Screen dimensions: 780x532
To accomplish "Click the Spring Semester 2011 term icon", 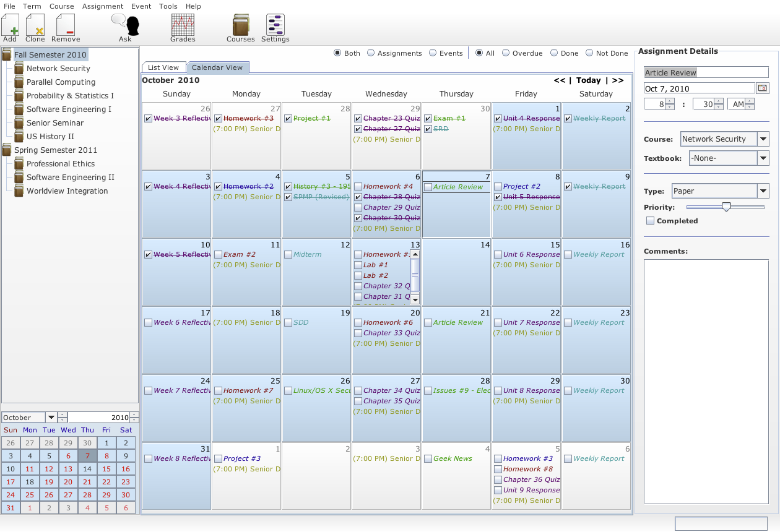I will [x=7, y=150].
